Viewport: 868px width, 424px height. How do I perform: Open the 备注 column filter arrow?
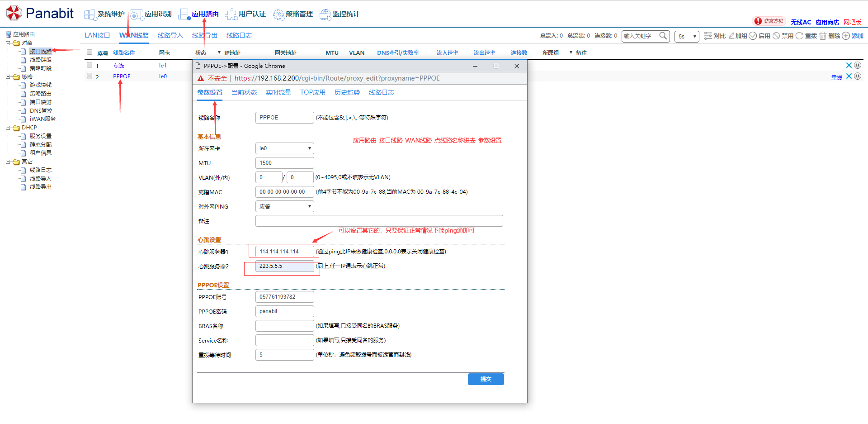tap(571, 52)
